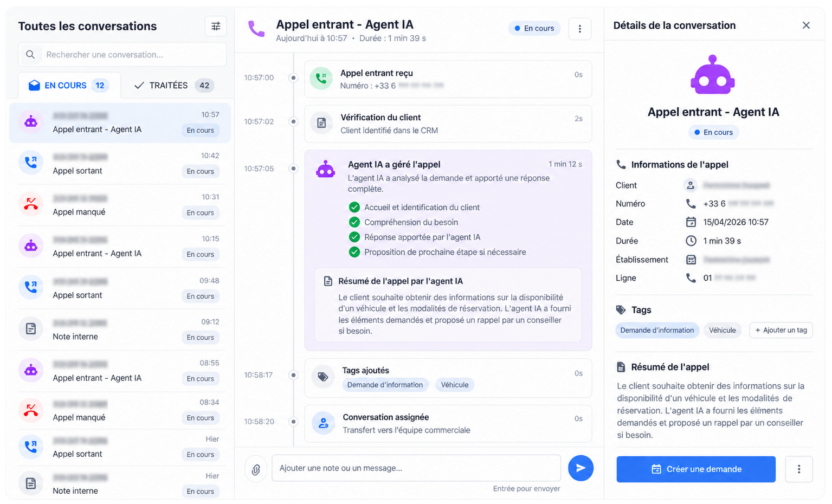Click the 'En cours' status on 10:42 row
The width and height of the screenshot is (832, 504).
coord(201,171)
